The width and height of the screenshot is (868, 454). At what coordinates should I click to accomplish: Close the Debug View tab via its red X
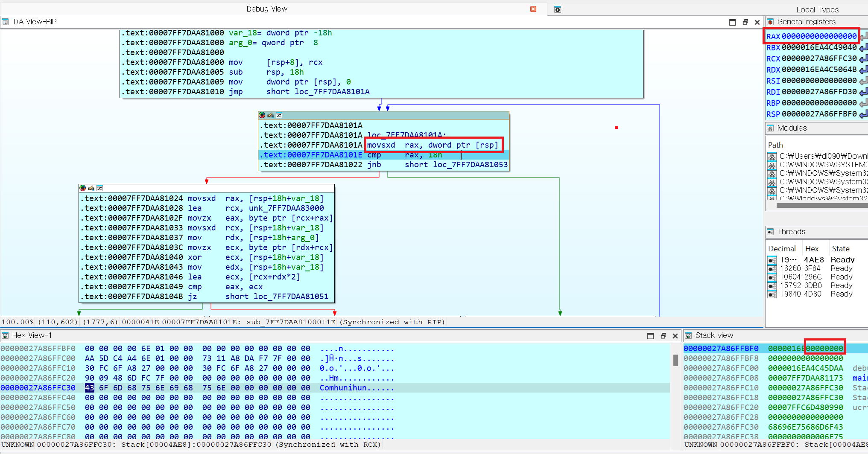(x=533, y=9)
